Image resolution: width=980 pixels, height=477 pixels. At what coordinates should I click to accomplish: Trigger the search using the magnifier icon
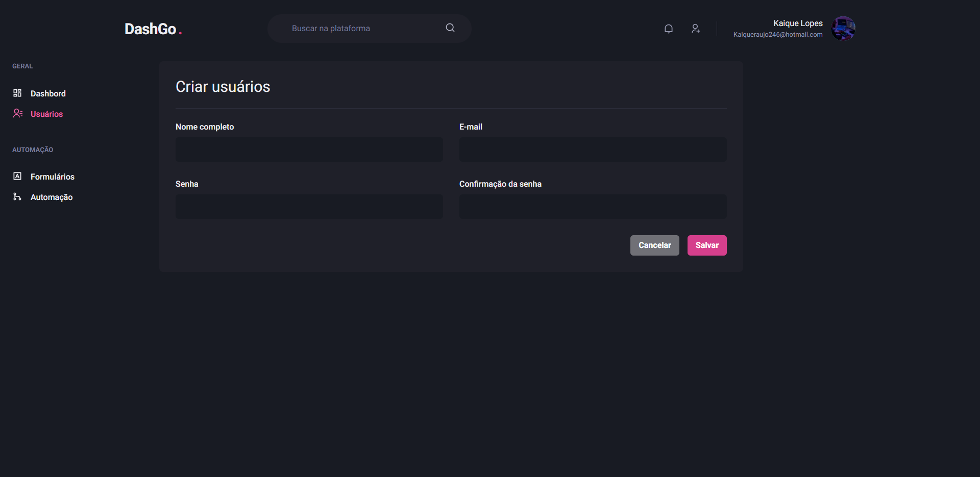click(x=450, y=28)
